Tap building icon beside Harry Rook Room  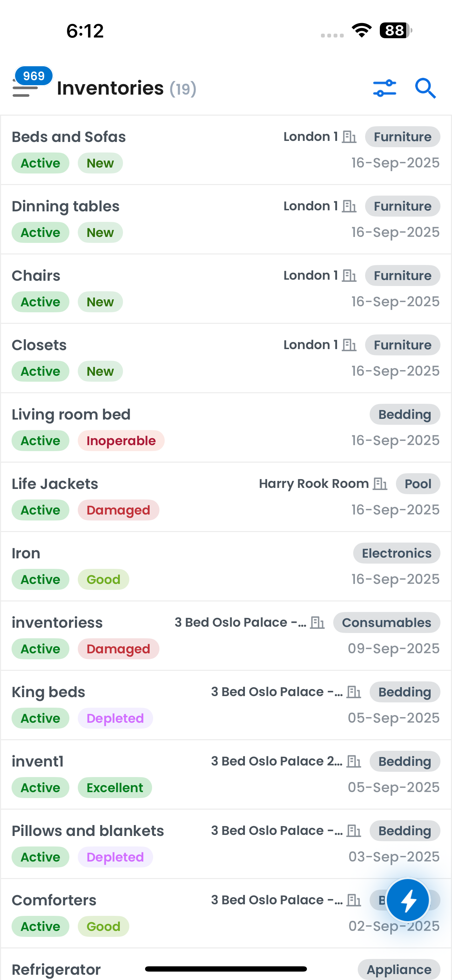380,484
